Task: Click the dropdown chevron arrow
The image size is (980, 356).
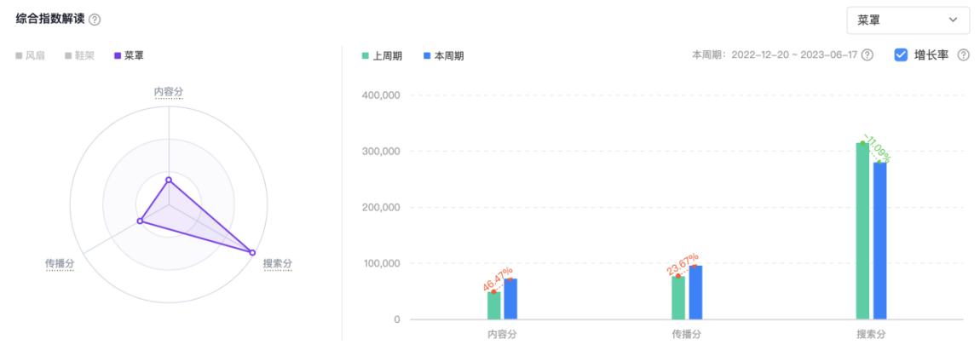Action: click(x=953, y=20)
